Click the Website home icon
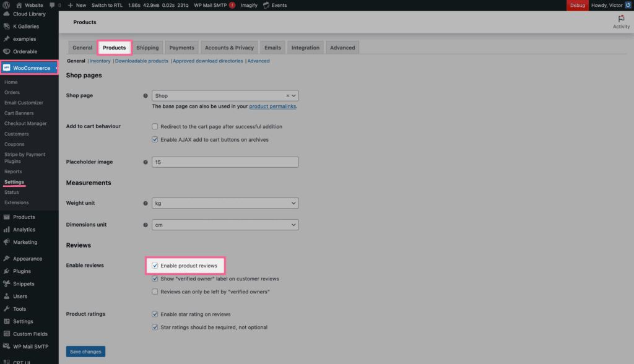This screenshot has width=634, height=364. pos(19,5)
